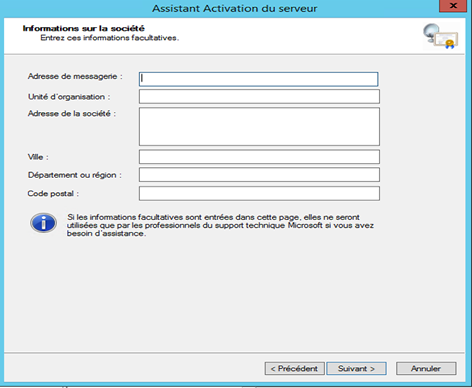Click the server activation certificate icon
472x388 pixels.
(441, 36)
